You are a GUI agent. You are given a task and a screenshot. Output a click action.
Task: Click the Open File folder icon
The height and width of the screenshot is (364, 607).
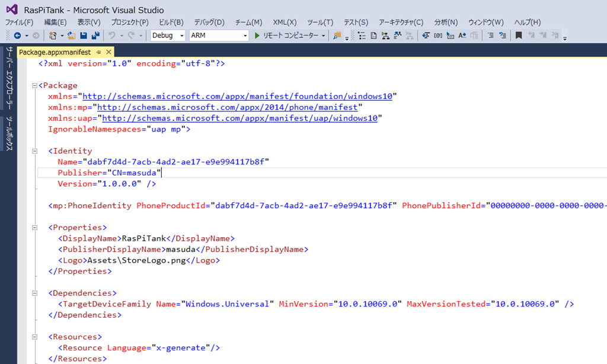pos(71,36)
